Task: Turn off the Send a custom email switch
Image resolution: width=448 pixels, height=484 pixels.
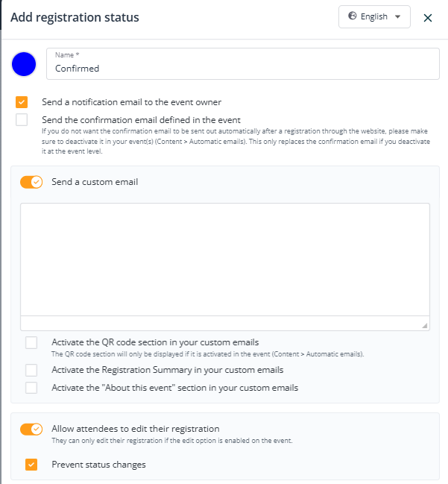Action: point(31,182)
